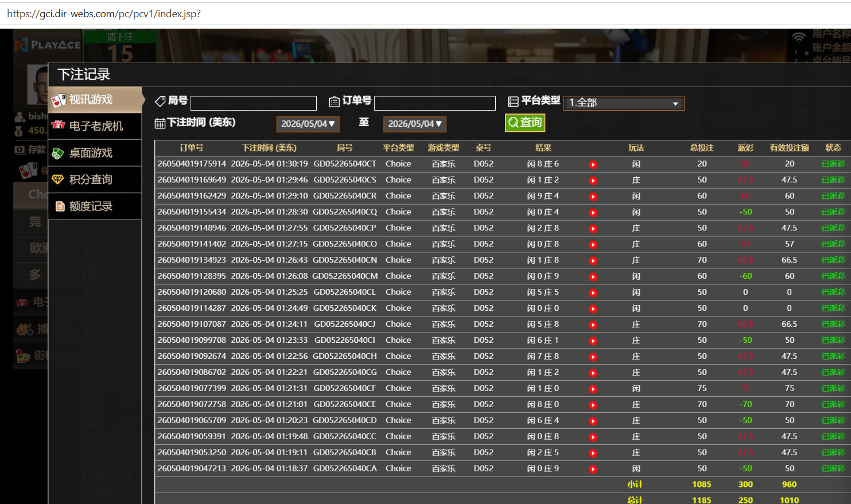Viewport: 851px width, 504px height.
Task: Click the 下注记录 dialog title
Action: tap(84, 75)
